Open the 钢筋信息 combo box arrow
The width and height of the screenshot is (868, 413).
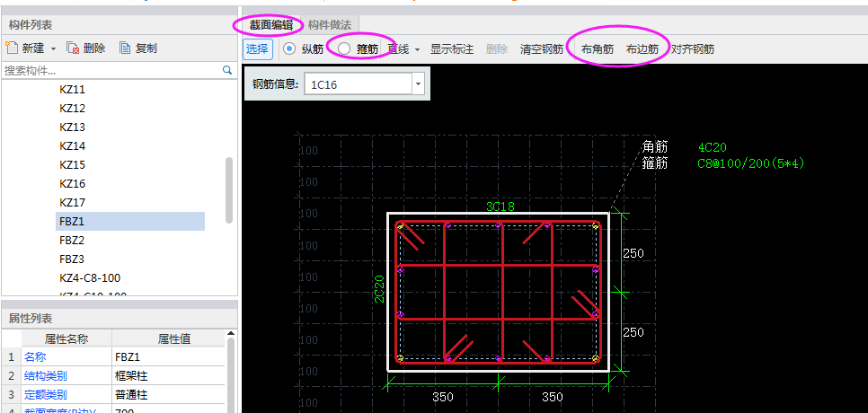(419, 84)
